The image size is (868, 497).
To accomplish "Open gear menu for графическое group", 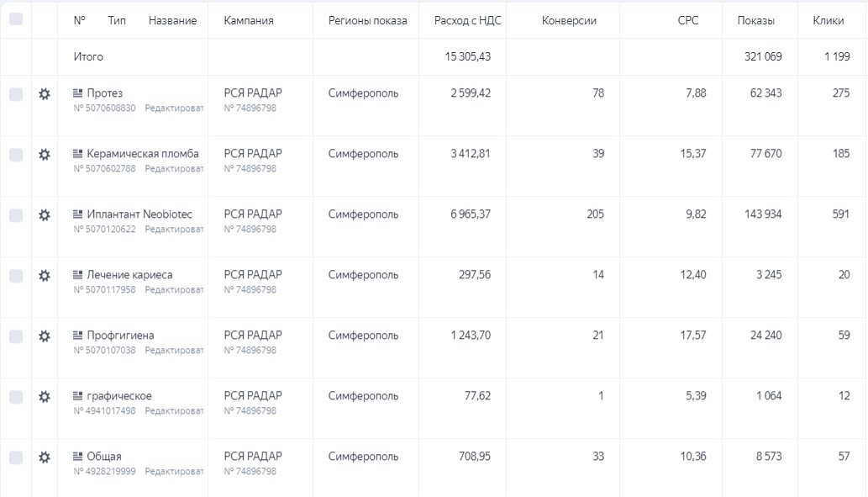I will click(x=45, y=396).
